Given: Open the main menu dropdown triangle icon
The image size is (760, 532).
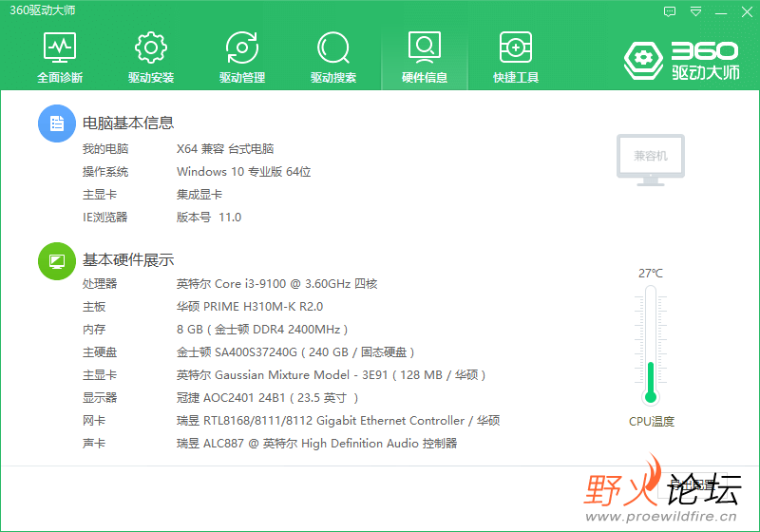Looking at the screenshot, I should pyautogui.click(x=695, y=11).
